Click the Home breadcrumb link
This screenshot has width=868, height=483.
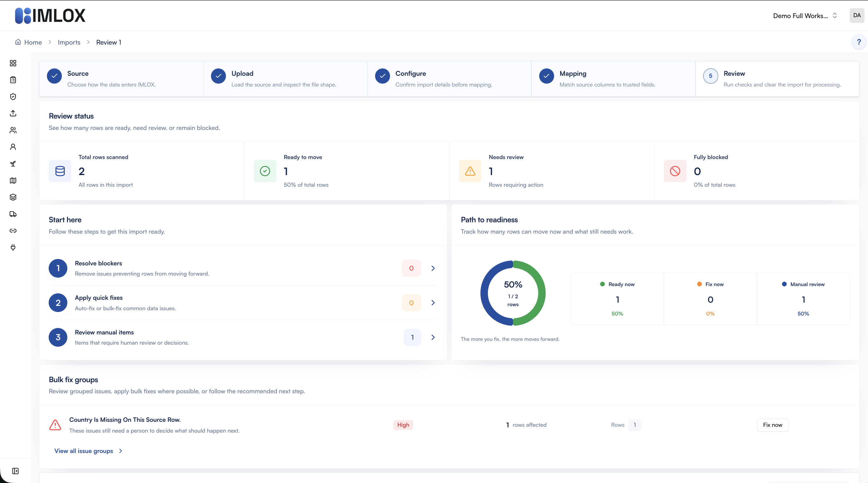click(33, 42)
